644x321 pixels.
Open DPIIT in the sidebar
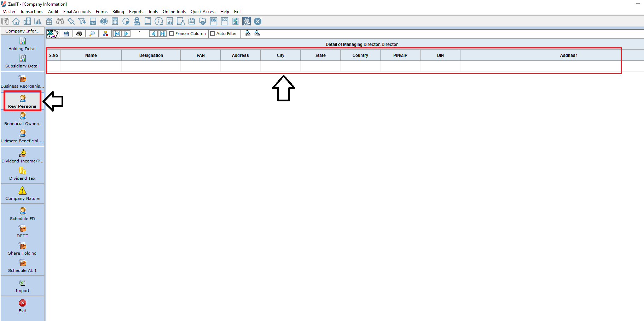pyautogui.click(x=22, y=231)
